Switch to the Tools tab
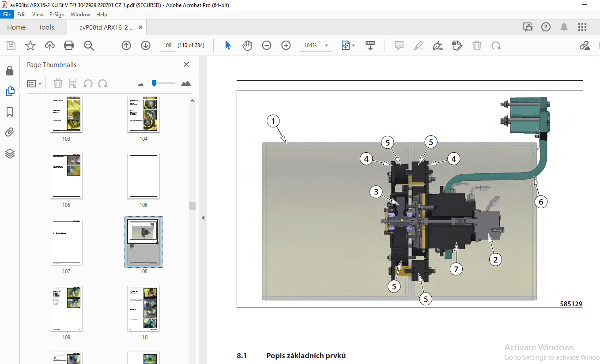Image resolution: width=600 pixels, height=364 pixels. [x=46, y=27]
